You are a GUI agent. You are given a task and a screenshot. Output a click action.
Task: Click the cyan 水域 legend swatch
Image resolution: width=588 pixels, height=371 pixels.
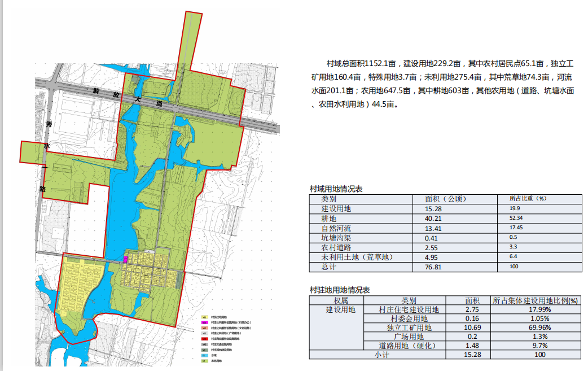[205, 355]
